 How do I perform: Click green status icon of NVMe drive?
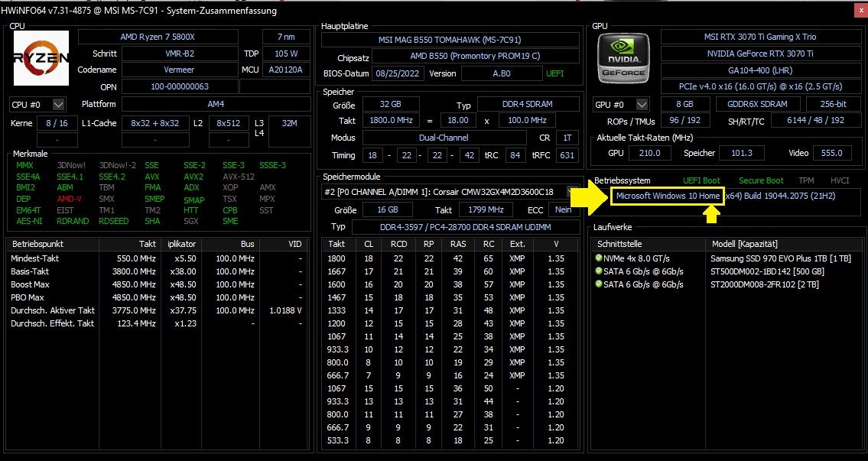[x=598, y=258]
